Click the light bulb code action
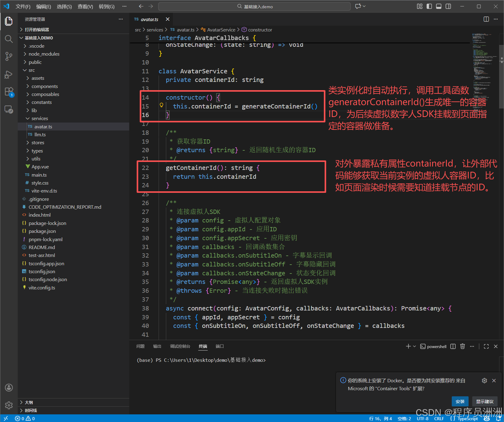504x422 pixels. pos(162,105)
